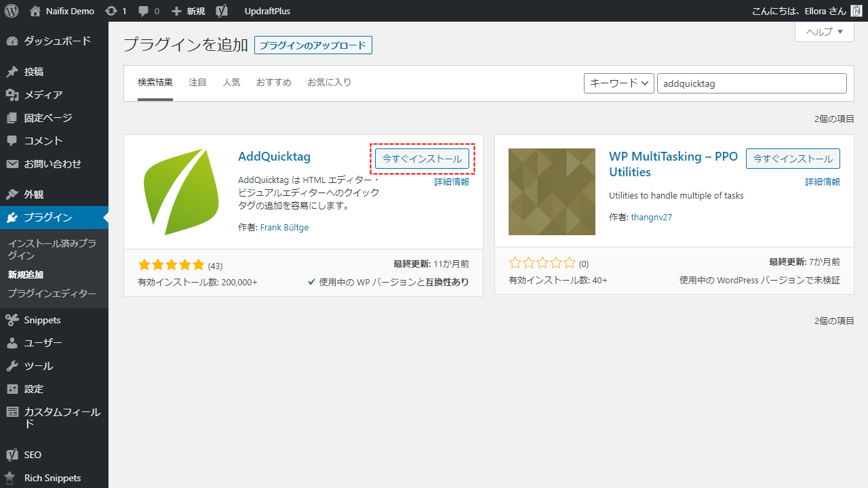This screenshot has width=868, height=488.
Task: Click the お問い合わせ envelope icon
Action: click(12, 164)
